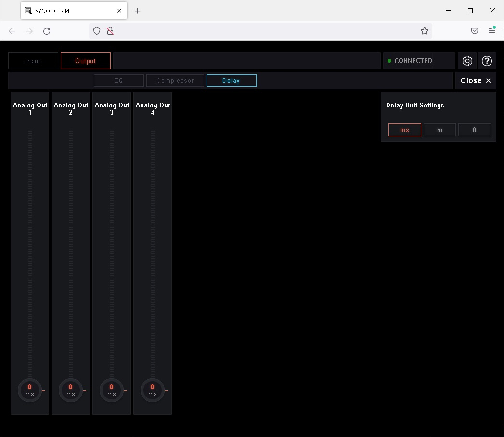Screen dimensions: 504x437
Task: Click the Analog Out 3 delay knob
Action: point(112,390)
